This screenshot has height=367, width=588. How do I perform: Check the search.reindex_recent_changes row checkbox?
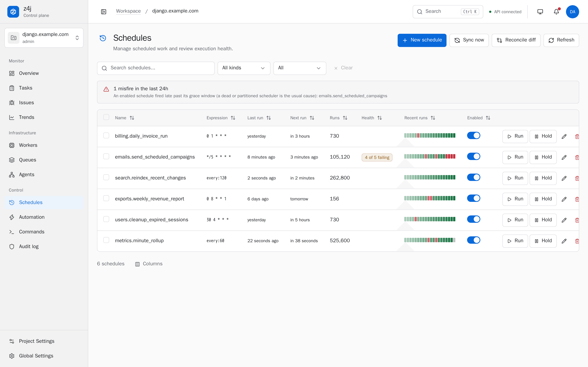point(106,177)
